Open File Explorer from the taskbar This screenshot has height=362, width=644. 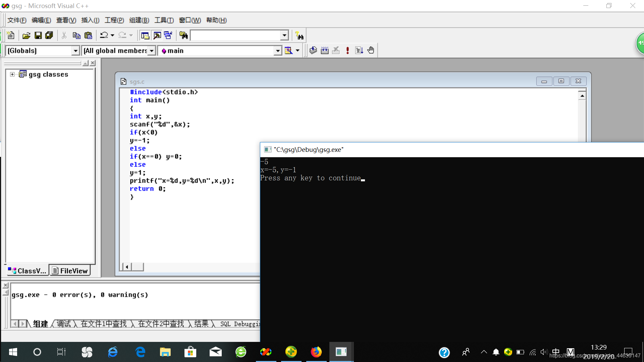[x=165, y=352]
